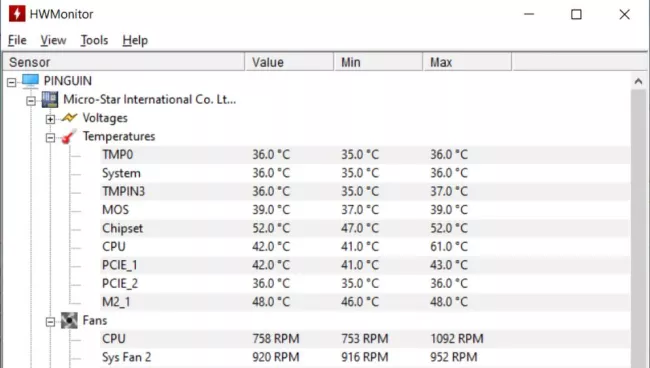This screenshot has height=368, width=650.
Task: Click the 1092 RPM CPU fan max
Action: pos(457,339)
